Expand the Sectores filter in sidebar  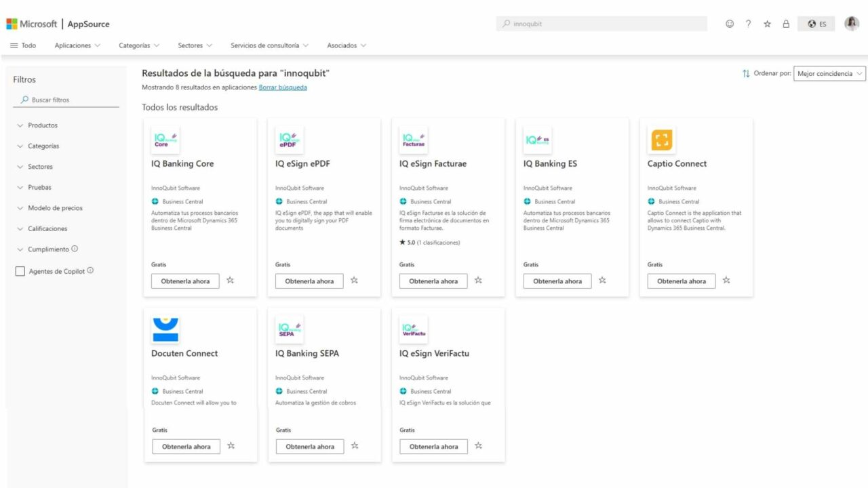click(35, 167)
